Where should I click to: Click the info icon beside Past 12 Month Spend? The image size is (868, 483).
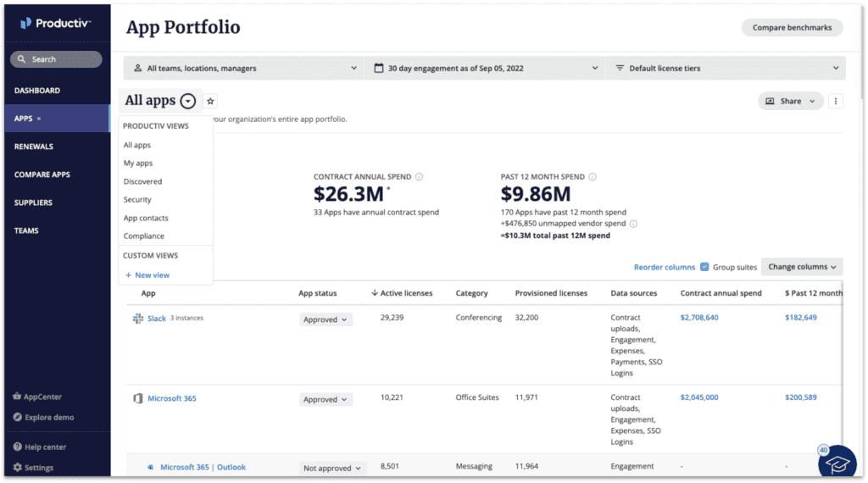point(593,177)
